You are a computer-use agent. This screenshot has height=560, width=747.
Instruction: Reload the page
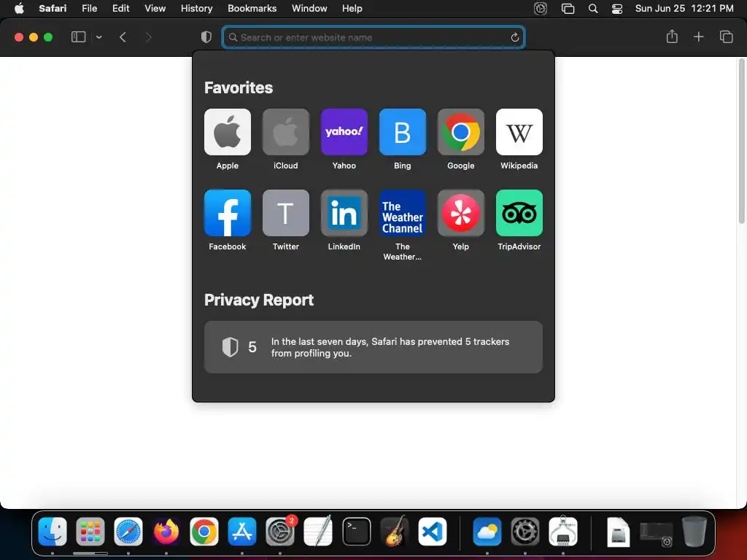tap(514, 37)
